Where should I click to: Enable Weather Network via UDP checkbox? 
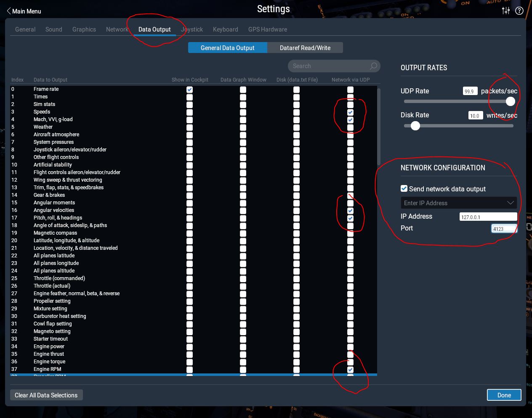click(x=350, y=127)
